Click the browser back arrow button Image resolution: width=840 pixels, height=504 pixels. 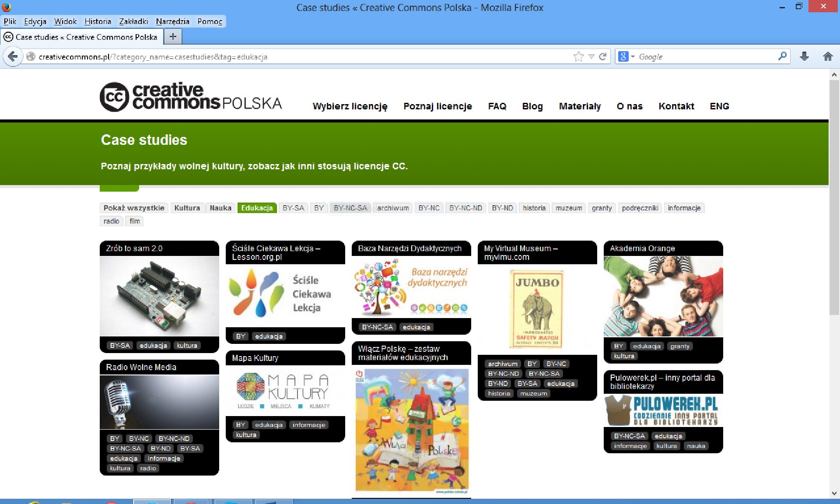point(13,57)
